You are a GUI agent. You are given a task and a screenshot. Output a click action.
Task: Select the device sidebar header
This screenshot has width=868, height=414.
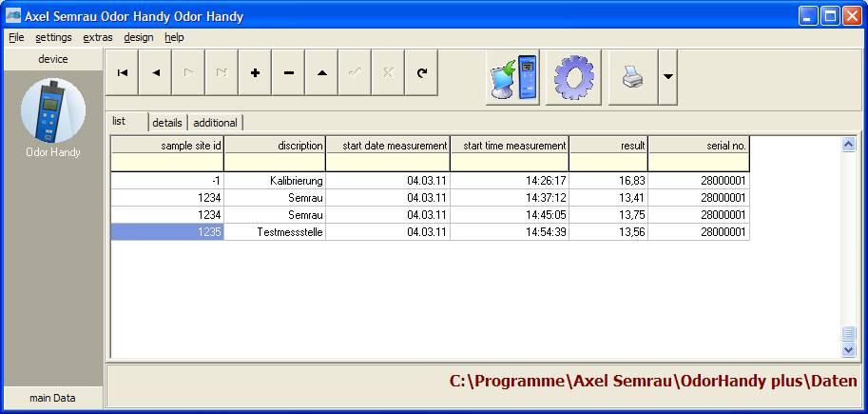point(53,59)
